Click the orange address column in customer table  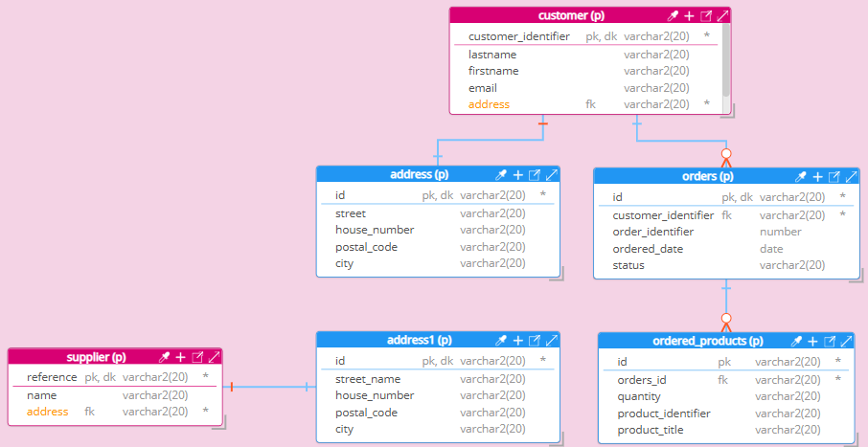coord(489,104)
